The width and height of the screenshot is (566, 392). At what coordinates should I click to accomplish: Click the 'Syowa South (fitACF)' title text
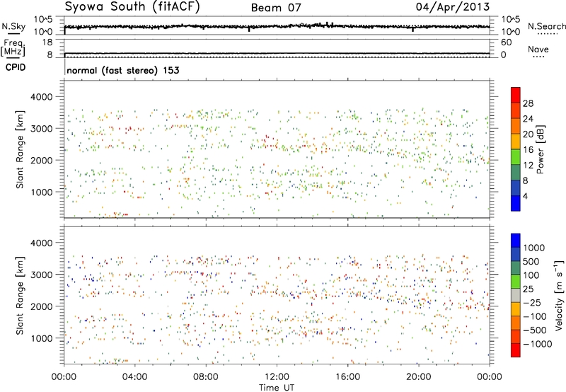[132, 7]
